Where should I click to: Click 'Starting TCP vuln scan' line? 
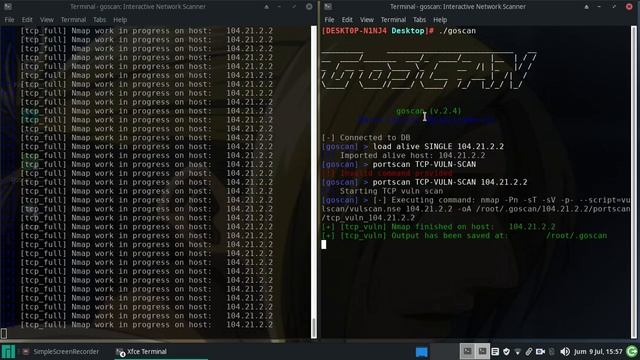pos(391,191)
